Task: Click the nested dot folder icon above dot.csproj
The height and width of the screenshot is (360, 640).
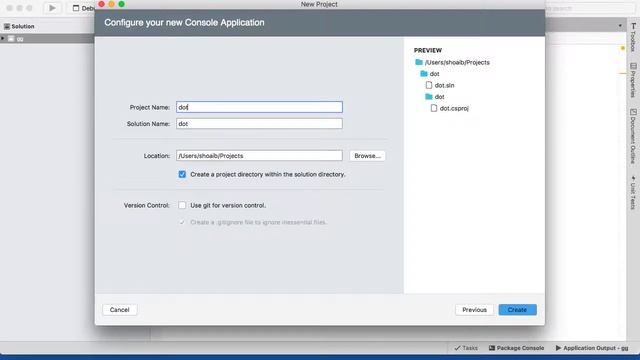Action: (x=429, y=96)
